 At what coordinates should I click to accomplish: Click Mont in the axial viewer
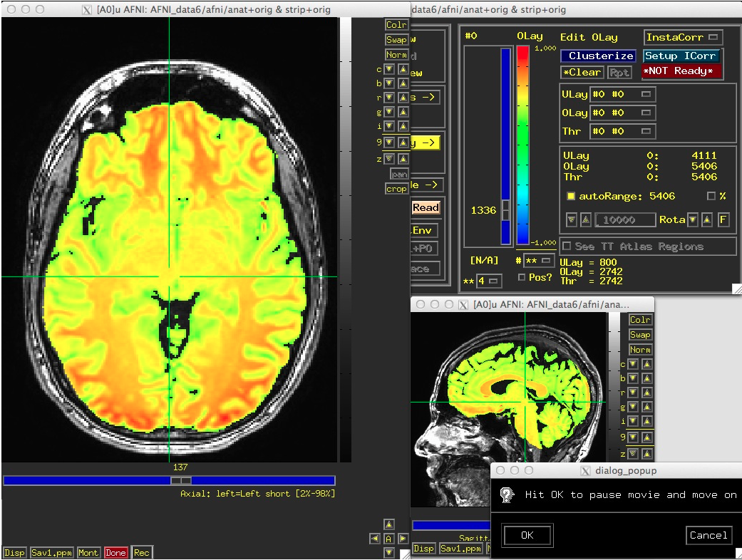click(x=88, y=552)
